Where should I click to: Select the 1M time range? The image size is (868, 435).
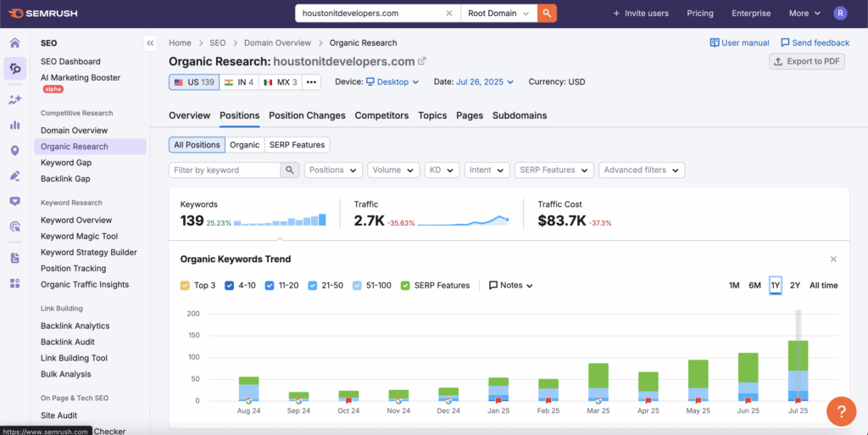[734, 286]
